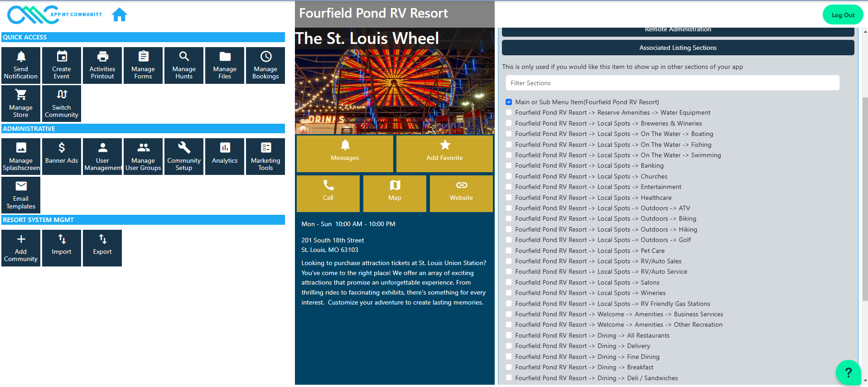Open Manage Forms clipboard tile
Image resolution: width=868 pixels, height=387 pixels.
click(143, 65)
